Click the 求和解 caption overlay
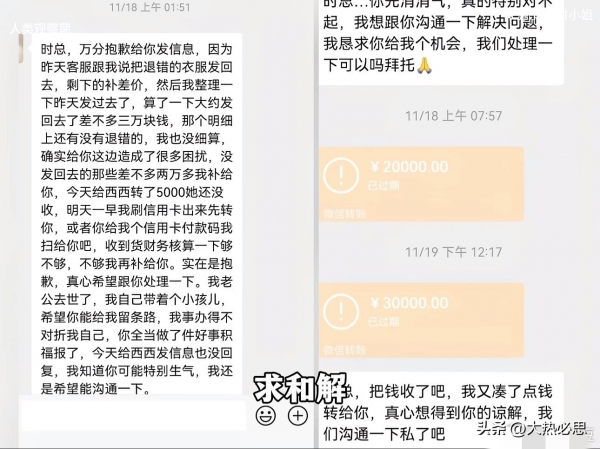 301,387
